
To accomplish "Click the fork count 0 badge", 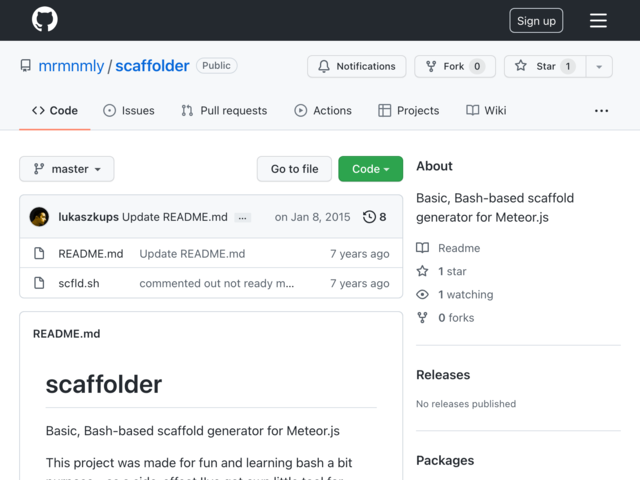I will point(477,66).
